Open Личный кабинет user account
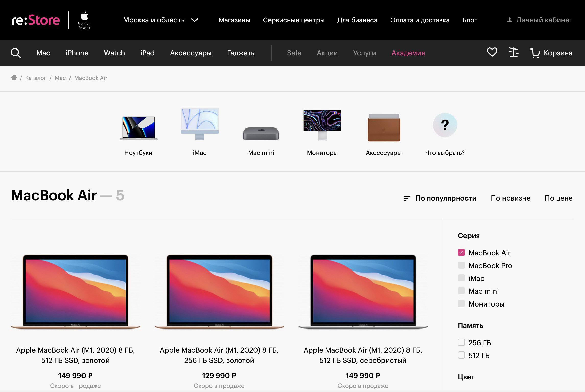585x392 pixels. 540,20
